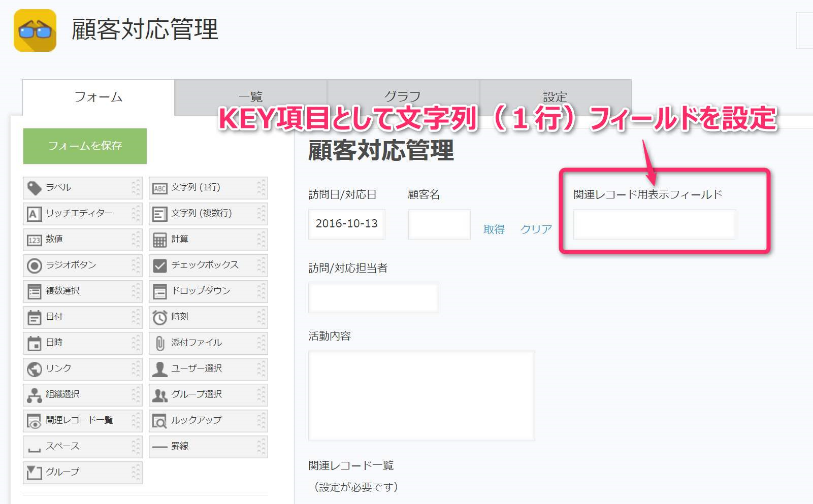The image size is (813, 504).
Task: Pick the グループ field icon
Action: 34,473
